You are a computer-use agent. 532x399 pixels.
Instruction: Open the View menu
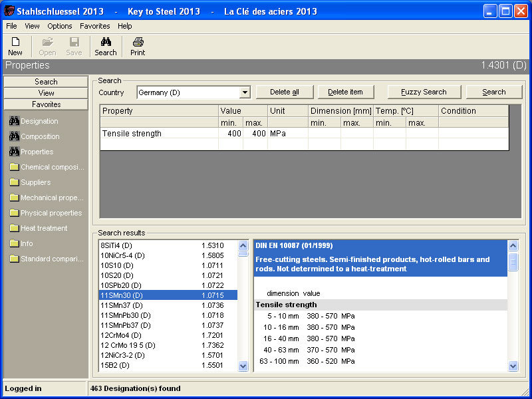32,26
